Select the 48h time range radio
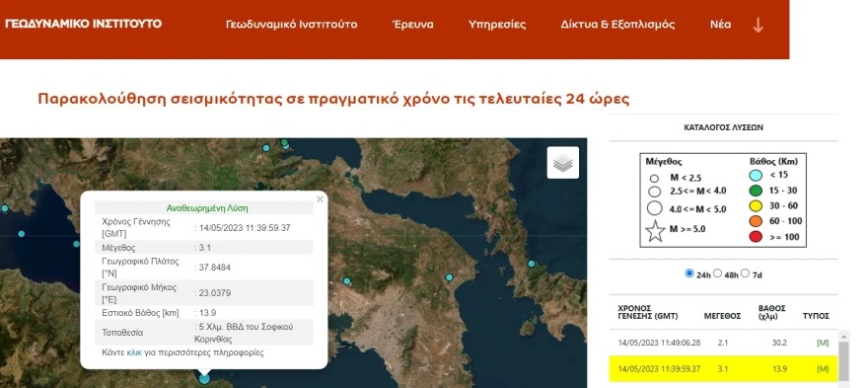Viewport: 868px width, 388px height. point(717,273)
